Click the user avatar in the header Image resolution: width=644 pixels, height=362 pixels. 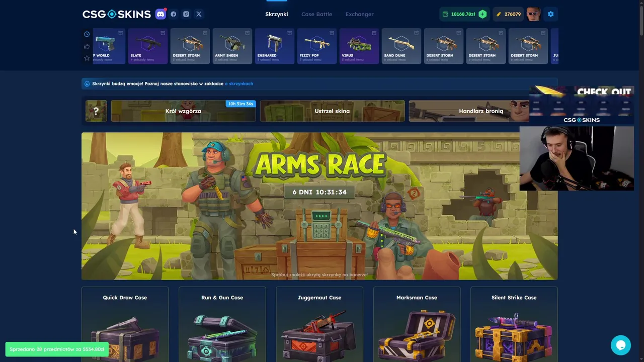[533, 14]
